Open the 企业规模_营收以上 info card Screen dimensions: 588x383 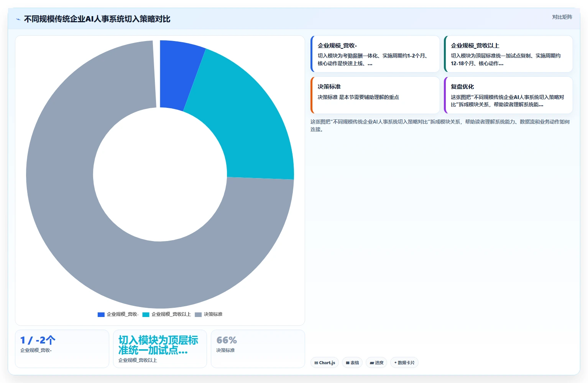pos(508,54)
